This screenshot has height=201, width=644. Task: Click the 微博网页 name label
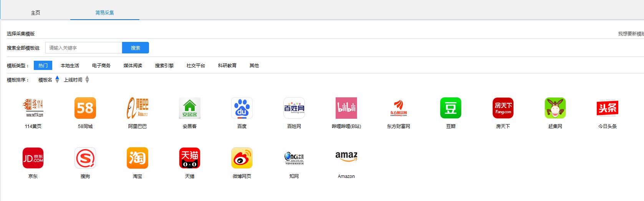(242, 176)
